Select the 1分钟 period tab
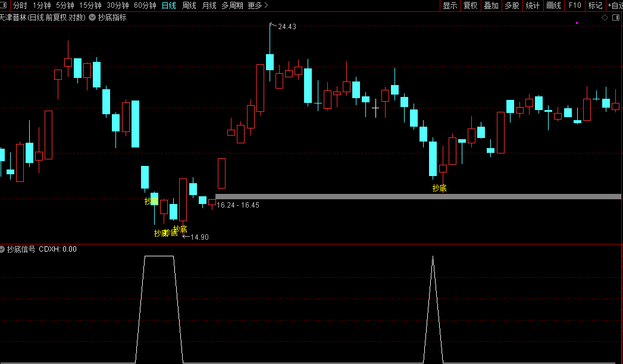The width and height of the screenshot is (623, 364). pyautogui.click(x=42, y=5)
